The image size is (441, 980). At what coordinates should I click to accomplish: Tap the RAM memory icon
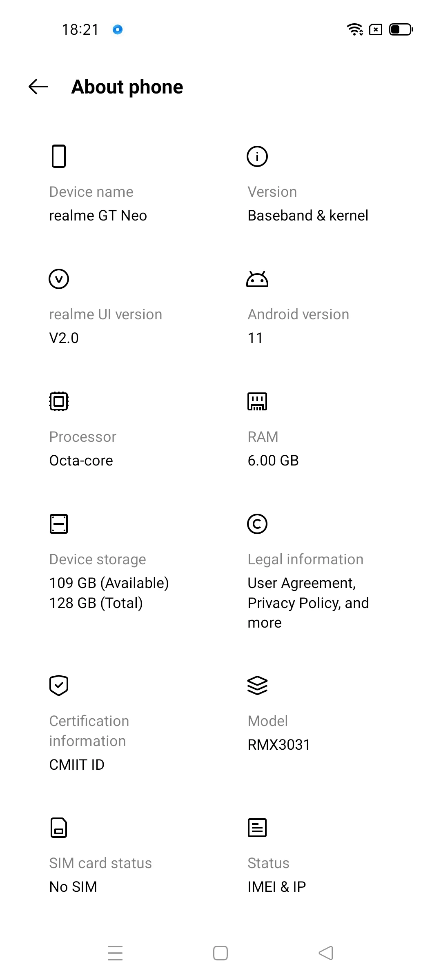(x=257, y=401)
